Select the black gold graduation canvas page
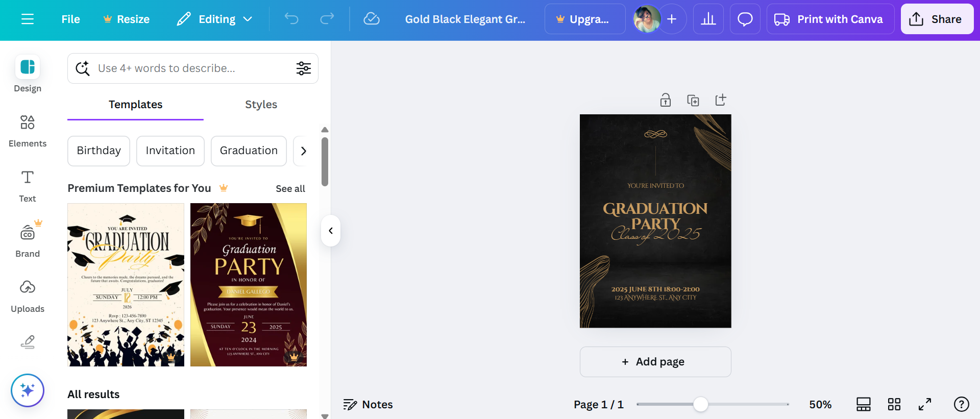Viewport: 980px width, 419px height. click(x=655, y=221)
